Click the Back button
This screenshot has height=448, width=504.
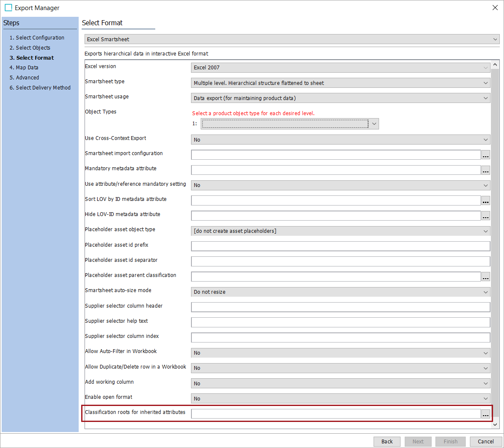pos(387,442)
